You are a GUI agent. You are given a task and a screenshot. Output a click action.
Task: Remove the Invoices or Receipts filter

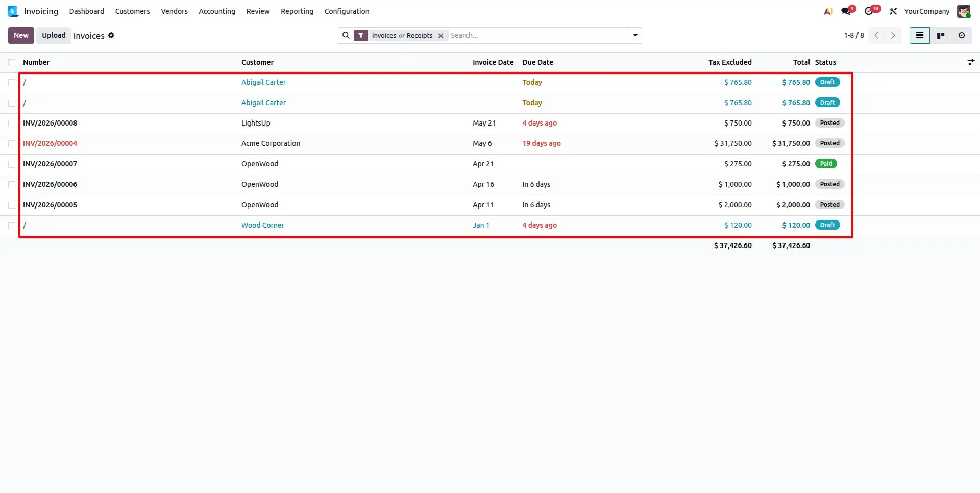pos(440,36)
